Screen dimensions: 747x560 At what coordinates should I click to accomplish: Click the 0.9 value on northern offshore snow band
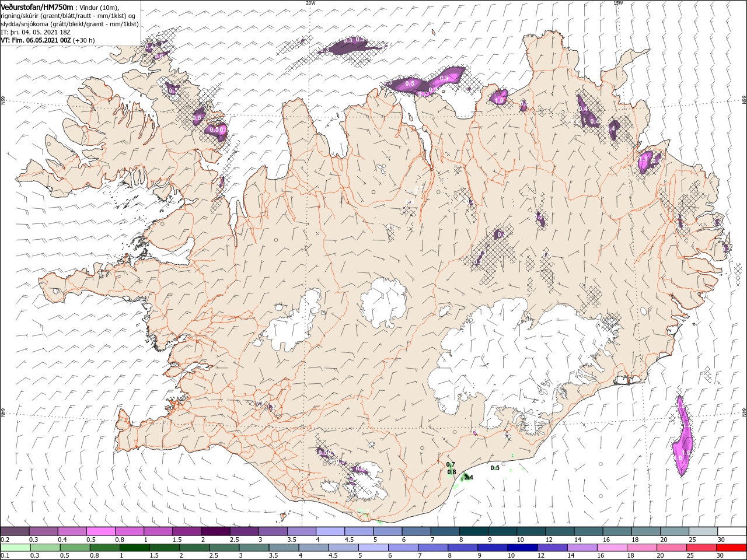click(x=444, y=78)
